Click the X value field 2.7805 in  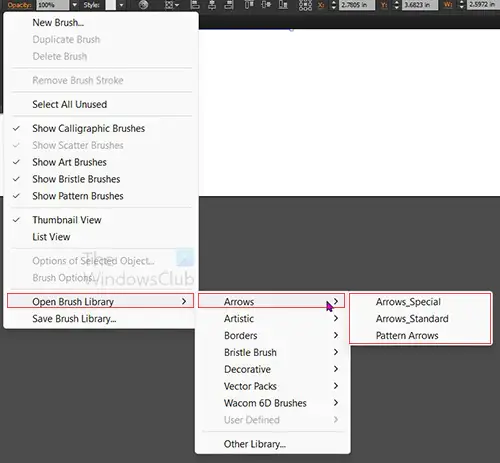point(356,5)
